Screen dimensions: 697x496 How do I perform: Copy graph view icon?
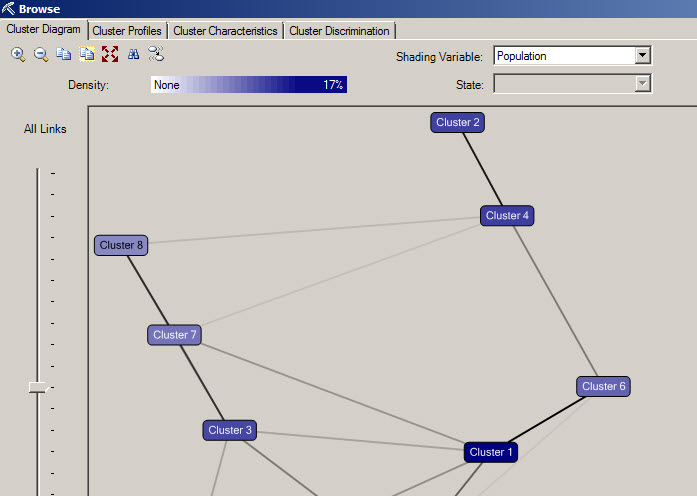click(x=64, y=54)
